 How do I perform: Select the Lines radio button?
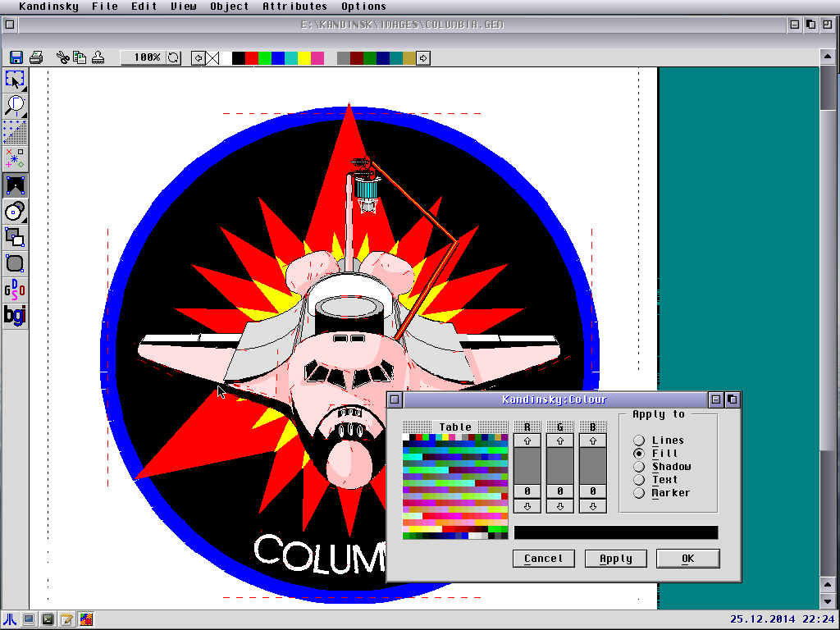(639, 441)
